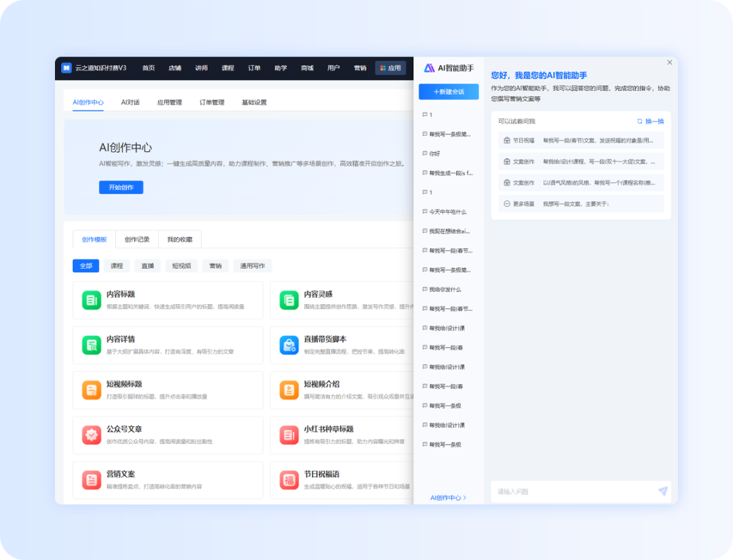Choose the 短视频介绍 template icon
The height and width of the screenshot is (560, 733).
point(289,390)
